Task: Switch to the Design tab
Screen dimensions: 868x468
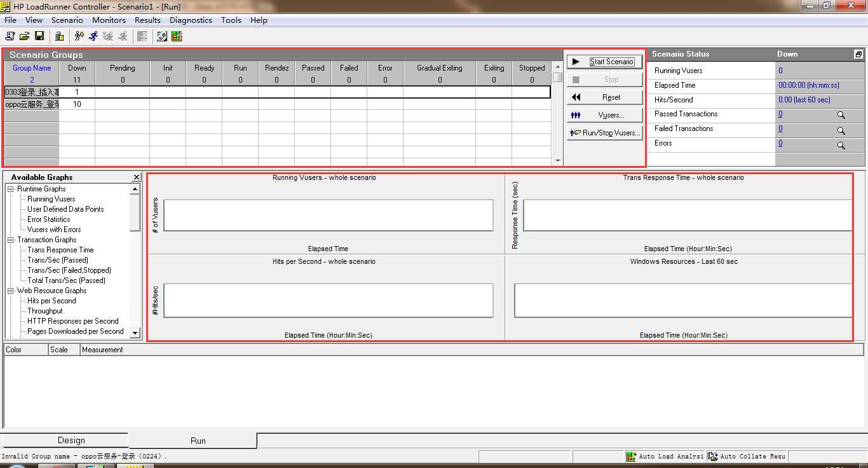Action: click(71, 440)
